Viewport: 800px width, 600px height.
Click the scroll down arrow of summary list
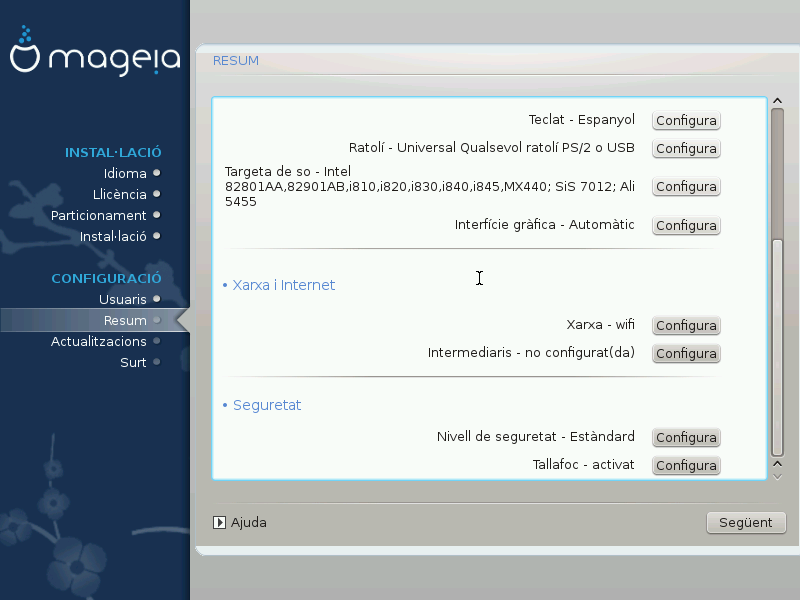(x=777, y=475)
